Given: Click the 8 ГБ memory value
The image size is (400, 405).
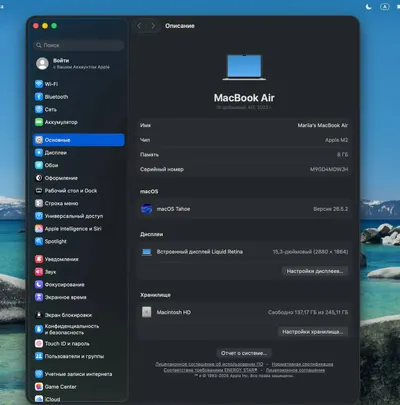Looking at the screenshot, I should click(342, 155).
